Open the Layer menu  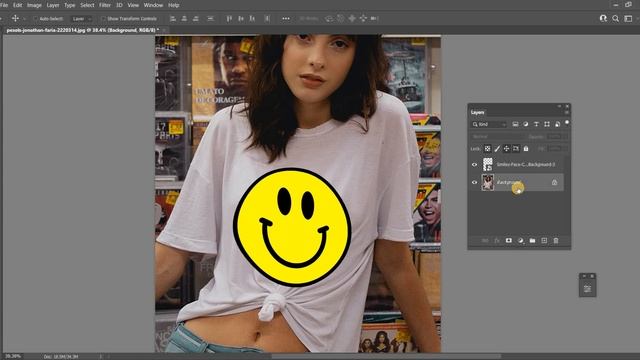pos(53,5)
